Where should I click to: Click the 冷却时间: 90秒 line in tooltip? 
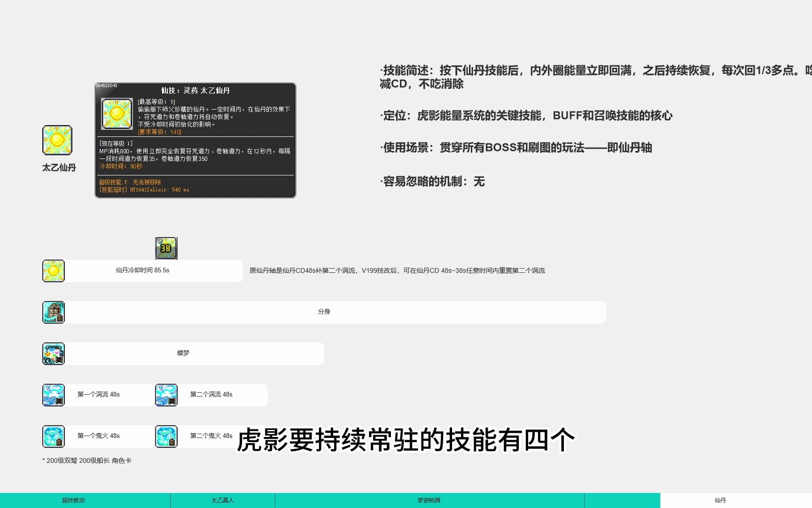pyautogui.click(x=120, y=166)
